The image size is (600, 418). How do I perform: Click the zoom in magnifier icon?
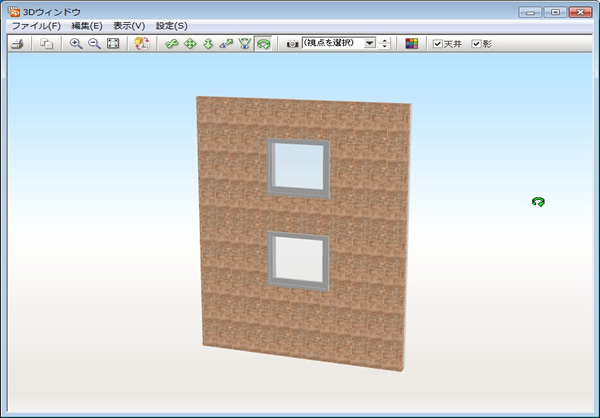[76, 44]
